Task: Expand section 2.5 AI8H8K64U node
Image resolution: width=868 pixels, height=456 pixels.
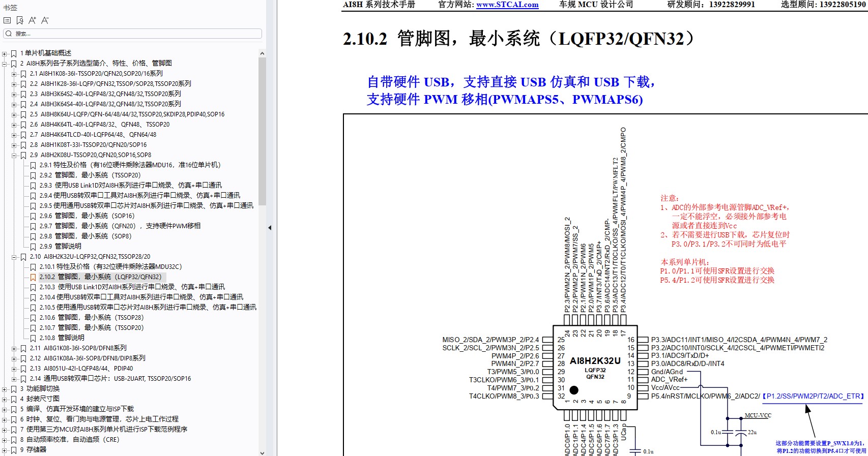Action: (14, 114)
